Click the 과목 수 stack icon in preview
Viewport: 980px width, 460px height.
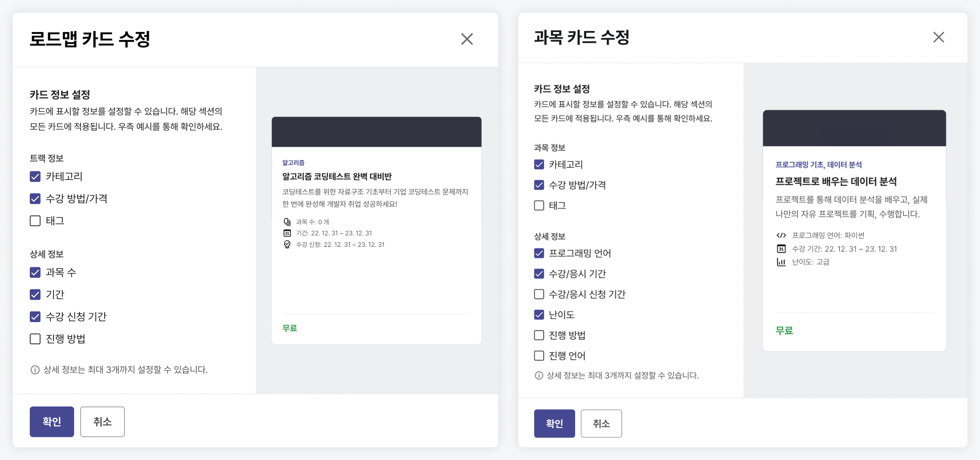[x=287, y=222]
